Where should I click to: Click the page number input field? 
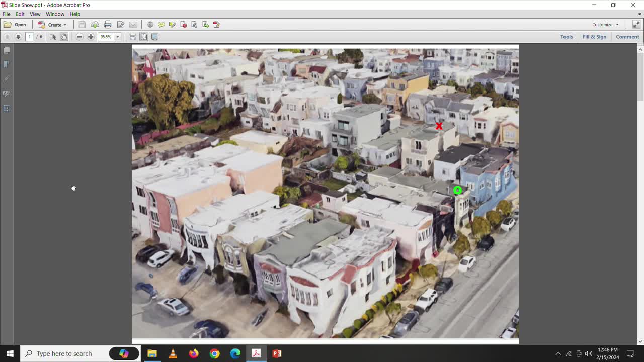pos(29,36)
